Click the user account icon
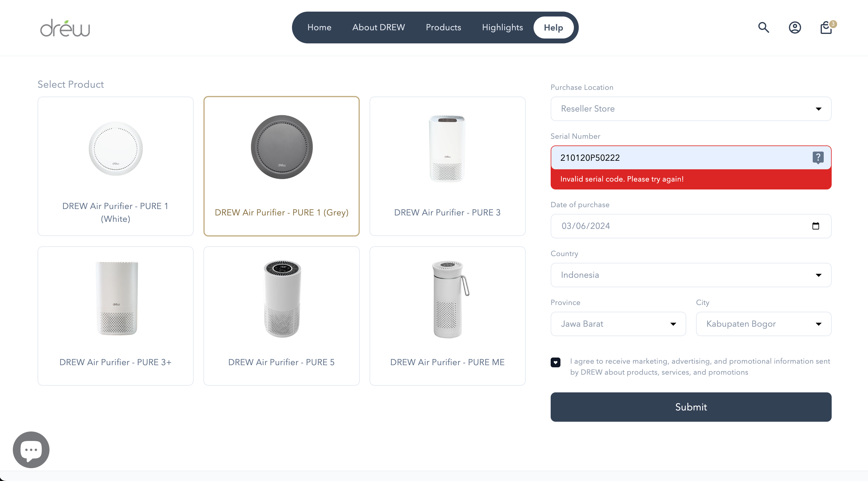Image resolution: width=868 pixels, height=481 pixels. [794, 27]
